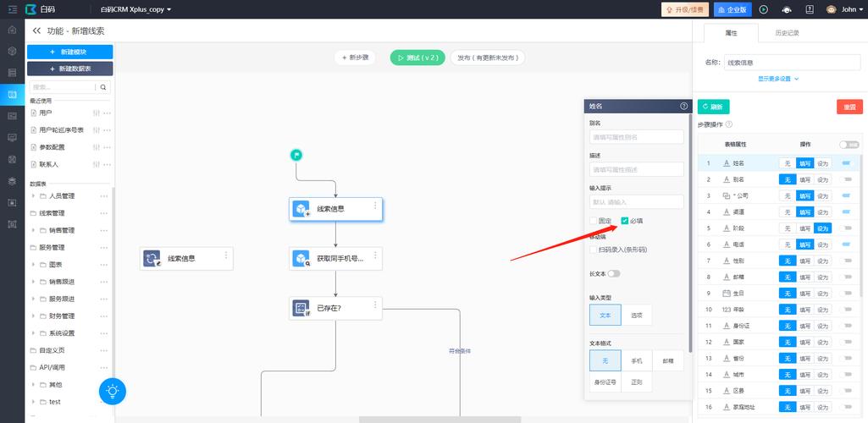Click the double-chevron back icon beside 功能
The width and height of the screenshot is (868, 423).
[x=36, y=31]
